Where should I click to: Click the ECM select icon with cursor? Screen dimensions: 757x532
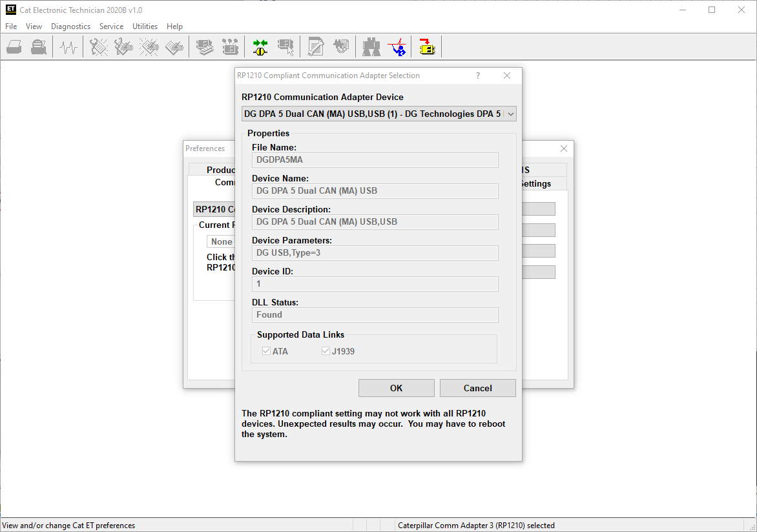(285, 47)
